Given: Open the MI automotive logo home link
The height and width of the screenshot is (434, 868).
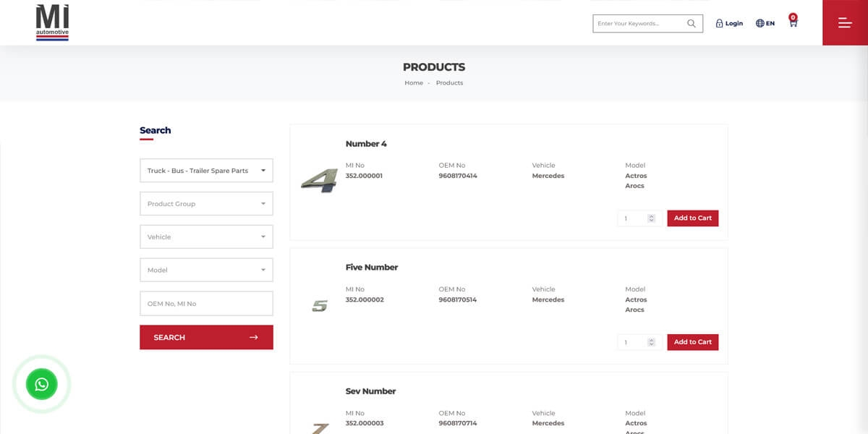Looking at the screenshot, I should (52, 22).
